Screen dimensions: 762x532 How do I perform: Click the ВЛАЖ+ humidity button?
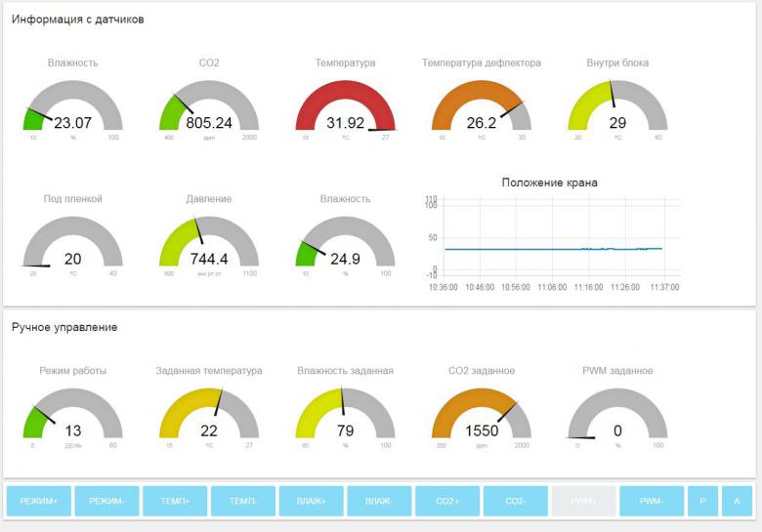click(x=311, y=501)
